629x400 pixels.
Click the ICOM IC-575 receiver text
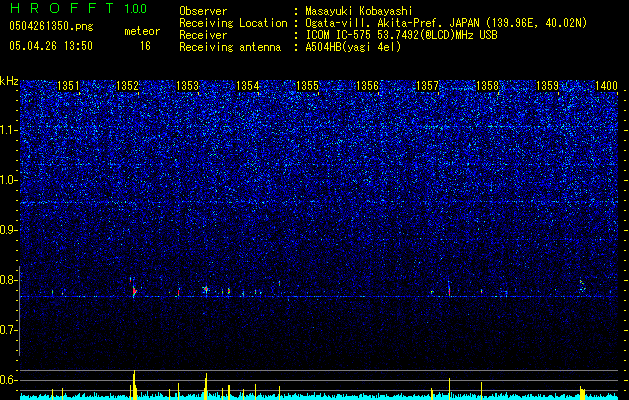click(x=402, y=35)
